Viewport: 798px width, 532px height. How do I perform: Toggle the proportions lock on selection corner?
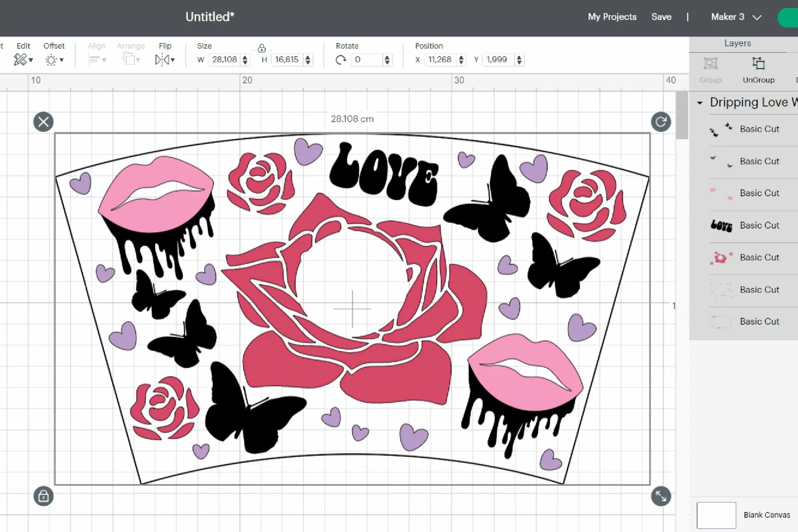[x=44, y=496]
